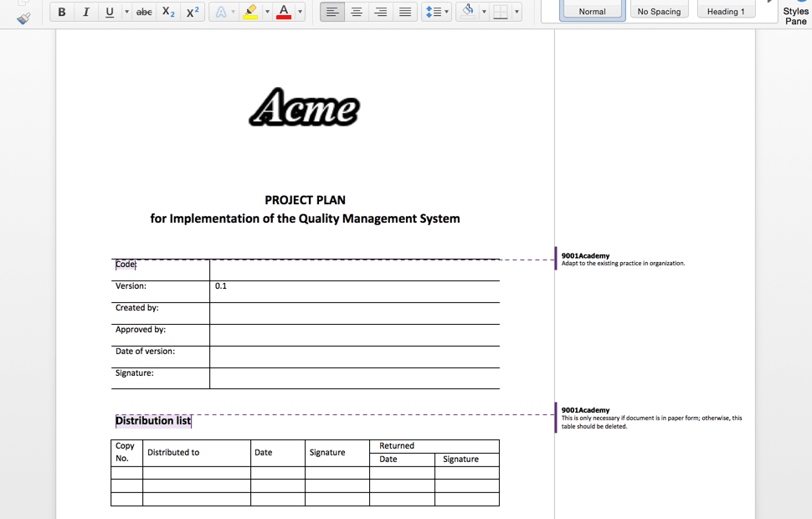
Task: Apply red font color
Action: coord(284,12)
